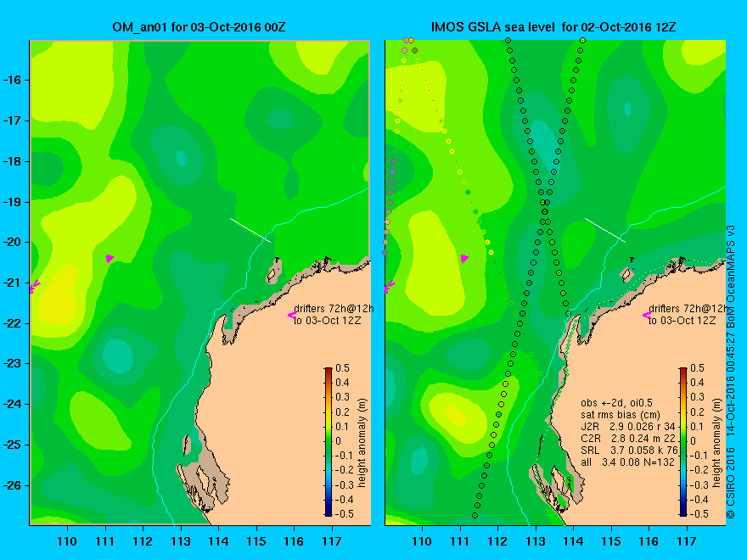
Task: Click longitude label 112 under the right map
Action: point(497,541)
